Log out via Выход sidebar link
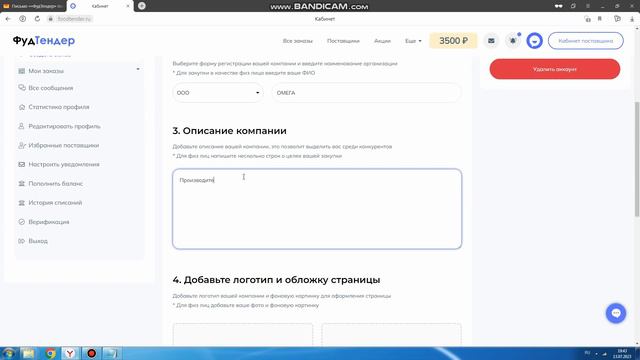Image resolution: width=640 pixels, height=360 pixels. tap(38, 241)
